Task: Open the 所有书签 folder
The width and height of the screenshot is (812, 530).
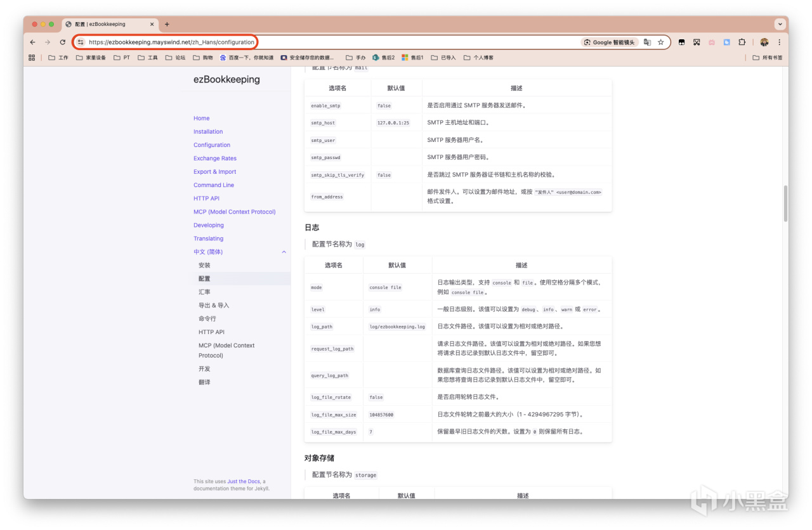Action: click(768, 58)
